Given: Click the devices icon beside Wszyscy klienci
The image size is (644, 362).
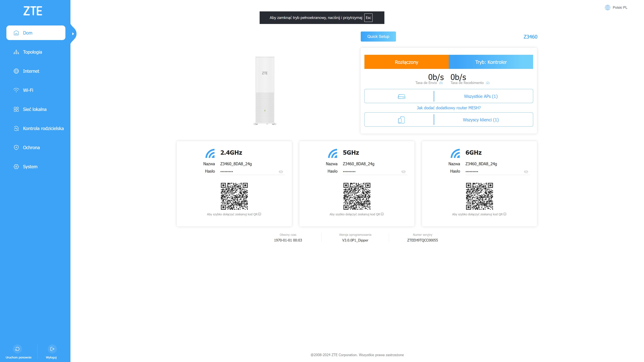Looking at the screenshot, I should point(401,120).
